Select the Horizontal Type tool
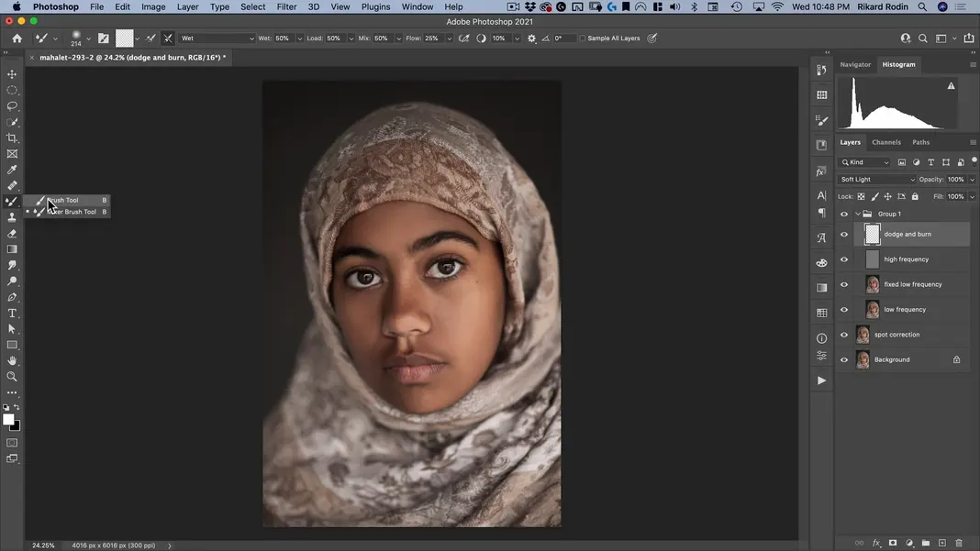This screenshot has width=980, height=551. (12, 313)
